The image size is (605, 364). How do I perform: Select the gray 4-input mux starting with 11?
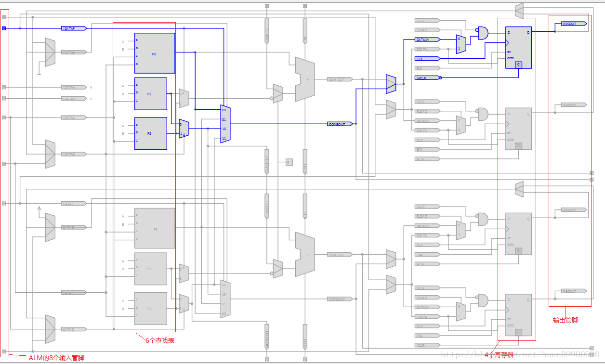coord(225,299)
